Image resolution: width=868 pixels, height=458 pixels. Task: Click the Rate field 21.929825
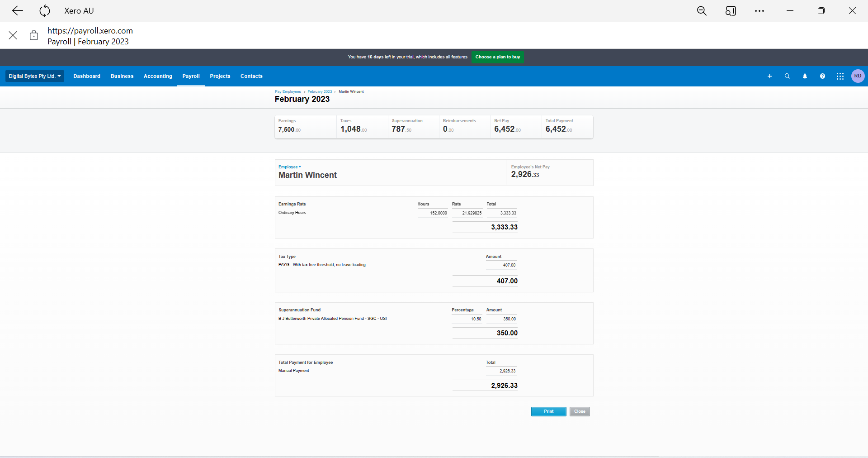[467, 213]
